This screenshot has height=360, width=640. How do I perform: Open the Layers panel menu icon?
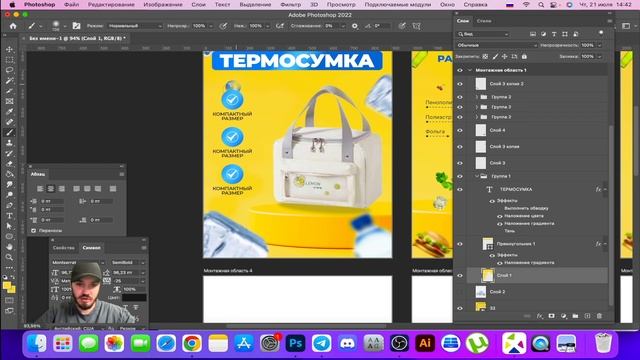[609, 21]
